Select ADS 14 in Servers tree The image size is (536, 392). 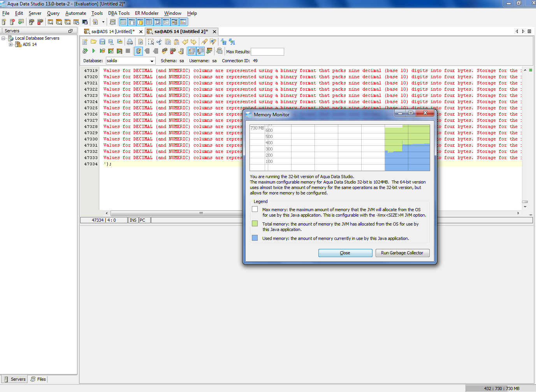(30, 44)
